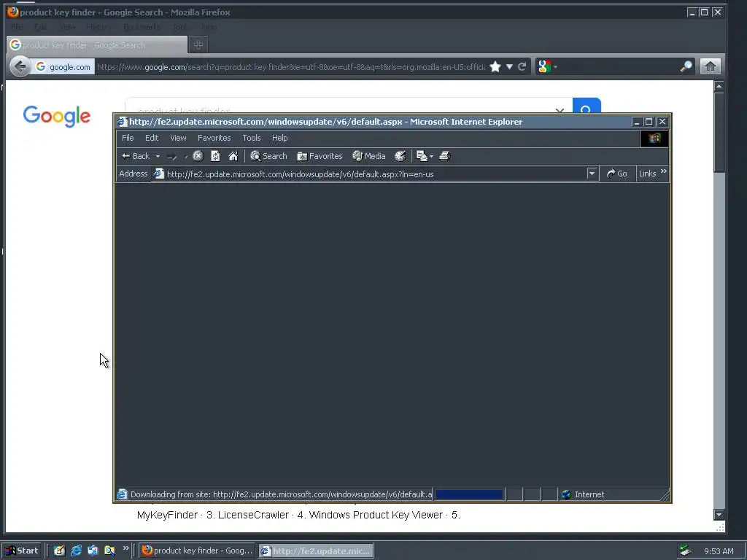
Task: Open the Back history dropdown arrow in Internet Explorer
Action: 158,156
